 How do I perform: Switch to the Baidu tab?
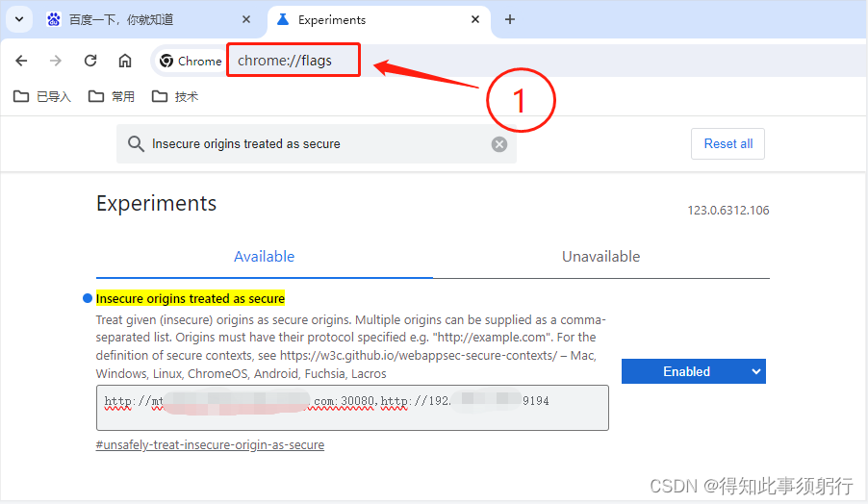[x=149, y=20]
